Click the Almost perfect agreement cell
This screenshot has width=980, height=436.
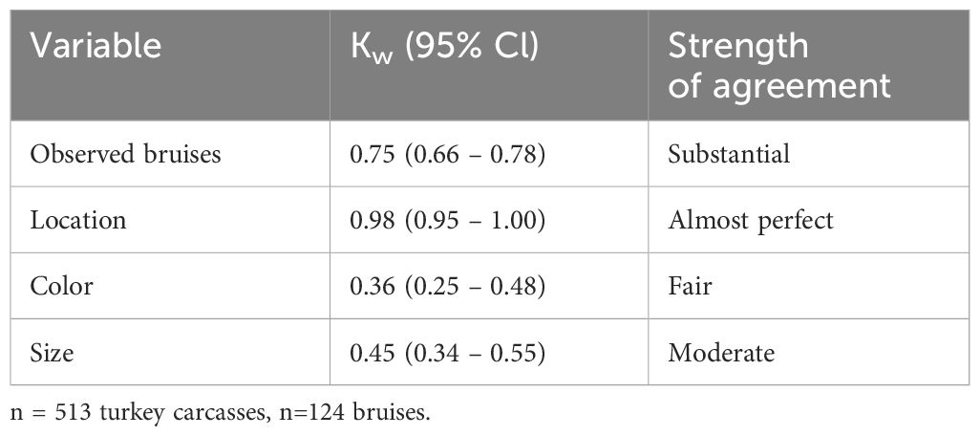(751, 221)
